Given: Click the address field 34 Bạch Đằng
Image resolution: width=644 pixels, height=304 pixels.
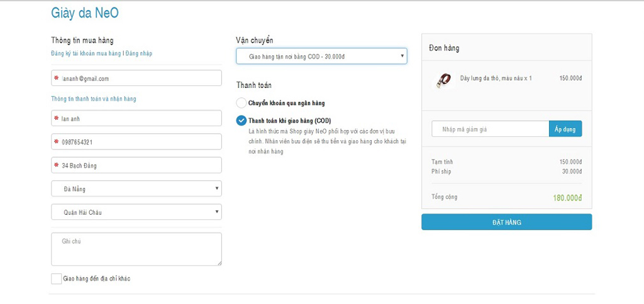Looking at the screenshot, I should (136, 165).
